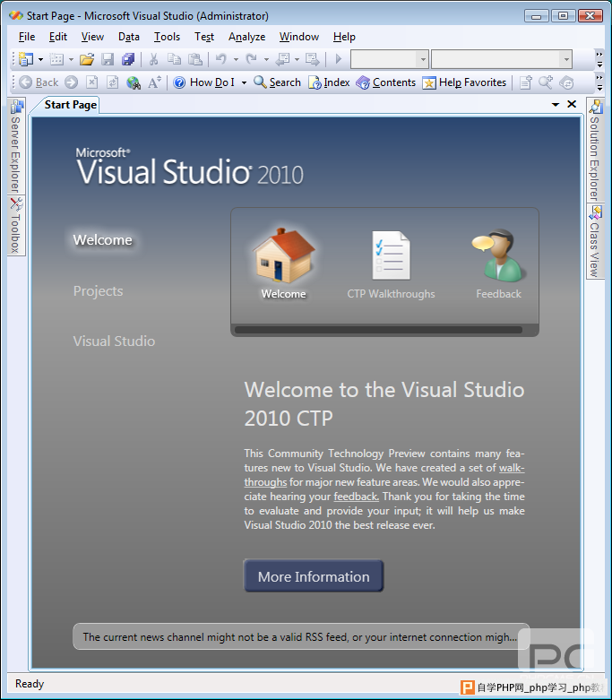Click the Navigate Backward icon
The width and height of the screenshot is (612, 700).
point(282,59)
